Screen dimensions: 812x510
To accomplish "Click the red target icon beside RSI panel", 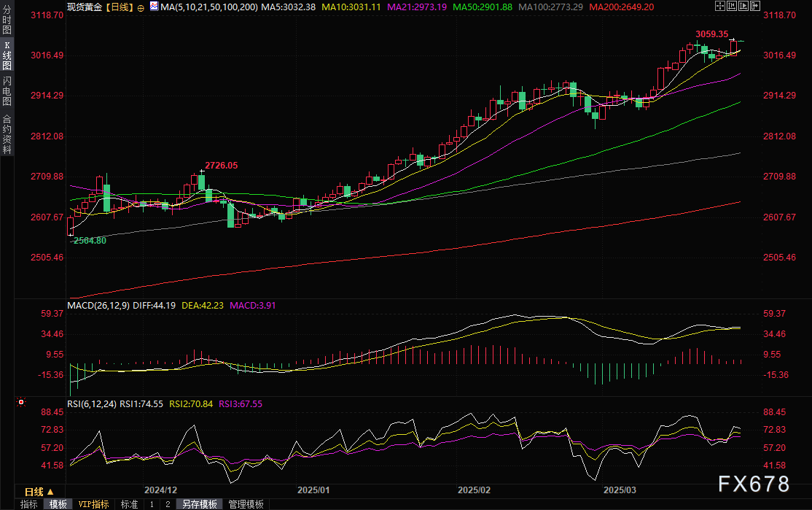I will [x=21, y=402].
